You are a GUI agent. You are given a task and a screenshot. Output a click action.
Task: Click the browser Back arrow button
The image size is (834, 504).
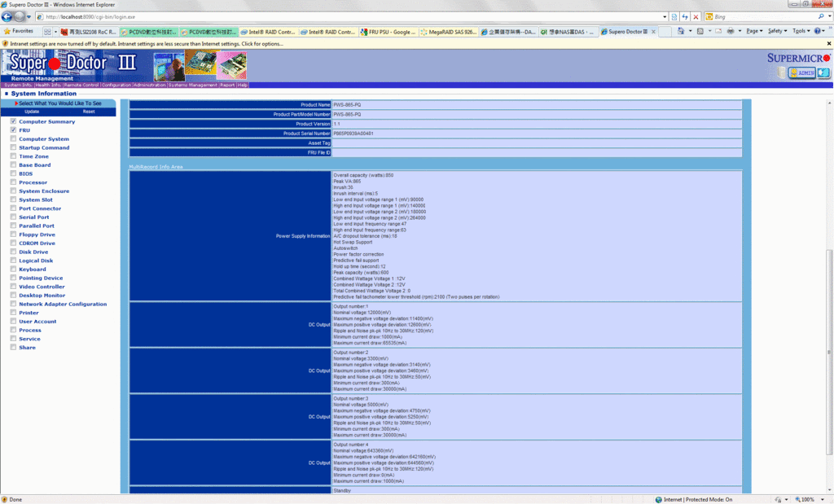[8, 16]
